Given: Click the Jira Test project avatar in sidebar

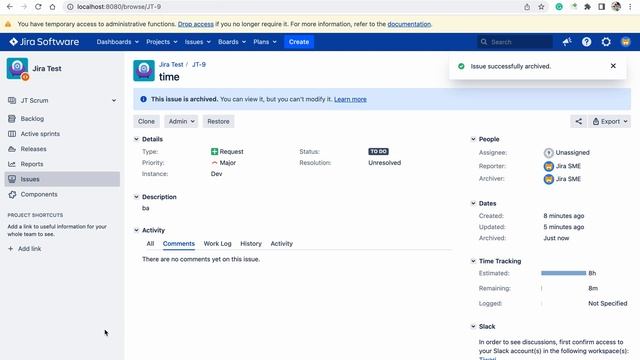Looking at the screenshot, I should point(17,68).
